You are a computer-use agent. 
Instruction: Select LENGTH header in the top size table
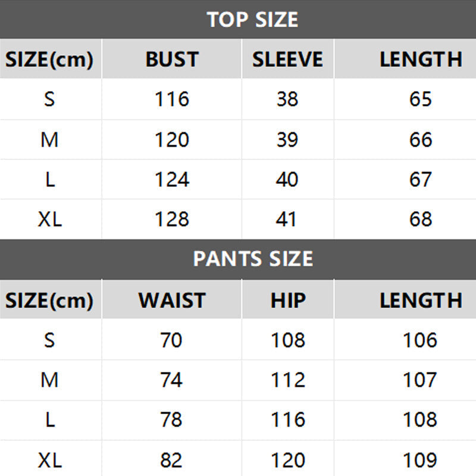click(x=421, y=59)
